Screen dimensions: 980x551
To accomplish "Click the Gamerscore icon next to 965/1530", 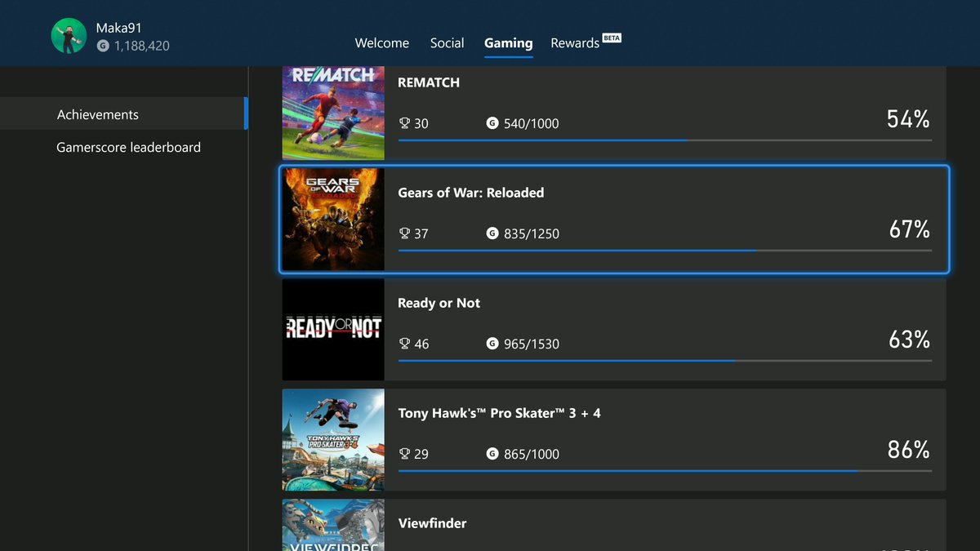I will 492,344.
